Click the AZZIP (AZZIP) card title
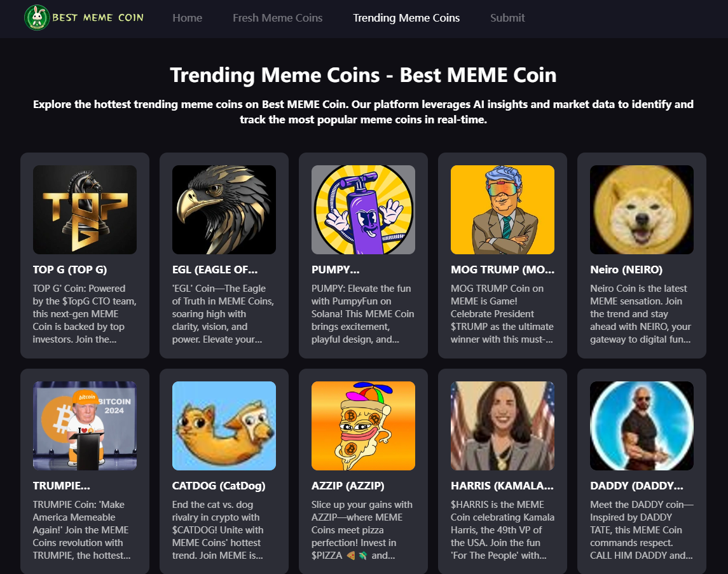Viewport: 728px width, 574px height. 348,486
